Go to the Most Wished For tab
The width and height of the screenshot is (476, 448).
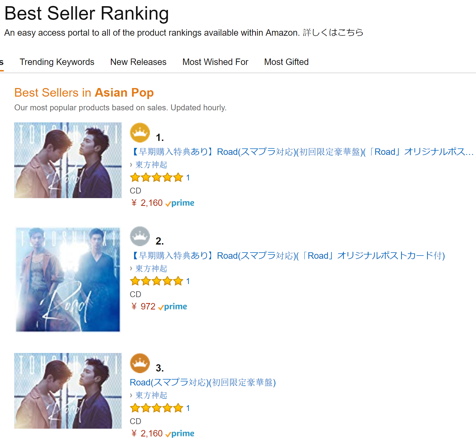tap(215, 62)
